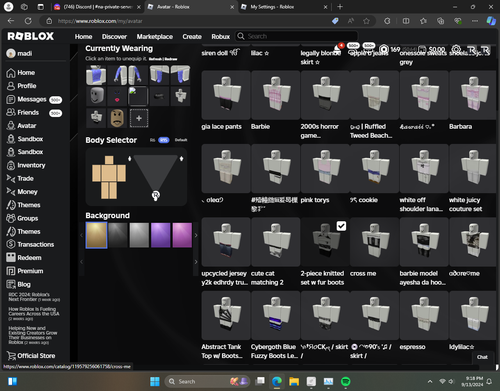500x391 pixels.
Task: Click the Refresh link under Currently Wearing
Action: click(x=155, y=59)
